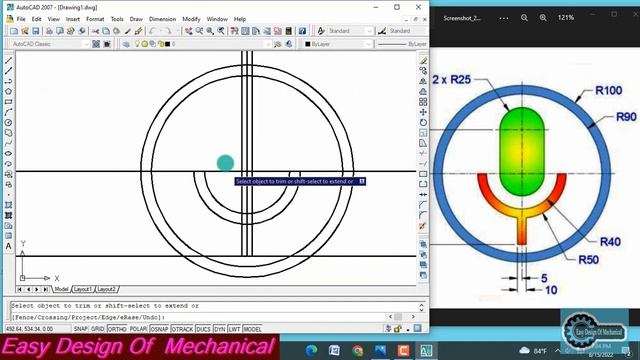Click the Zoom Realtime magnifier icon
The width and height of the screenshot is (640, 360).
point(199,31)
